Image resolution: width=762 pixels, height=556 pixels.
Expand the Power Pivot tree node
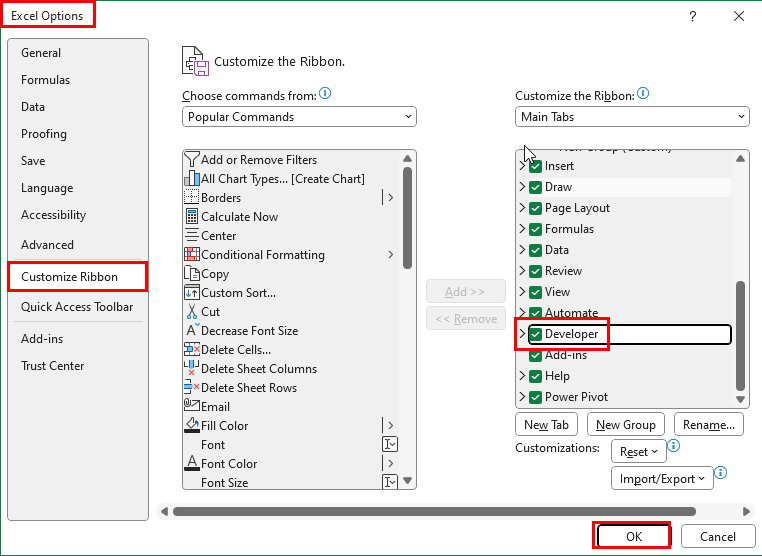pyautogui.click(x=522, y=397)
